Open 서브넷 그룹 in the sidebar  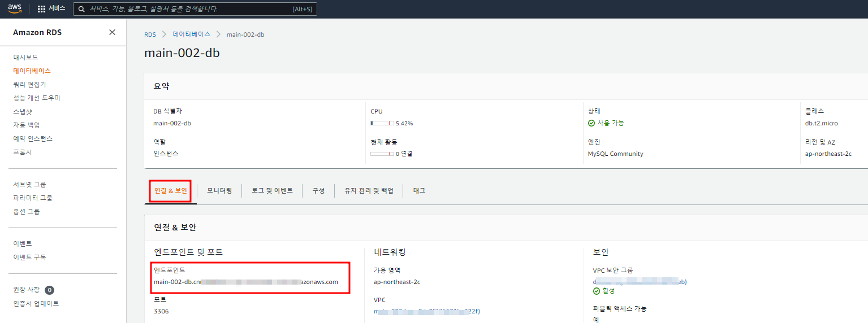point(29,184)
